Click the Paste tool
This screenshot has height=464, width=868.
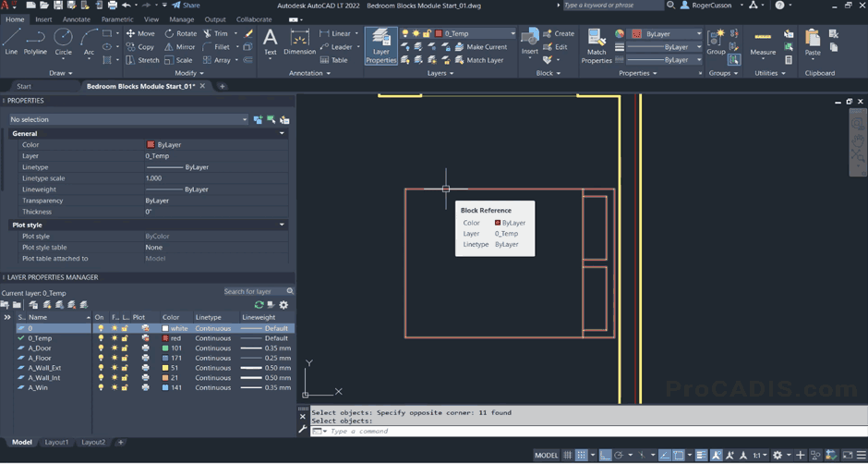tap(813, 43)
